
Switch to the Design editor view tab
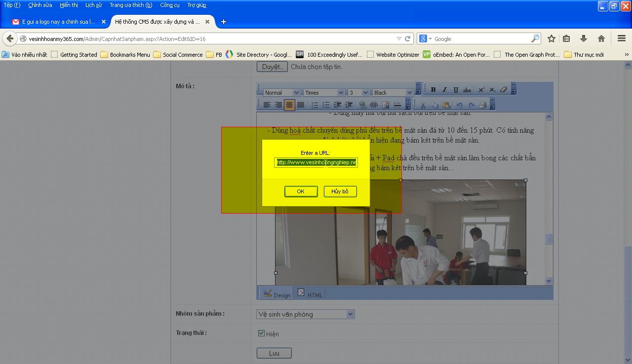[276, 293]
